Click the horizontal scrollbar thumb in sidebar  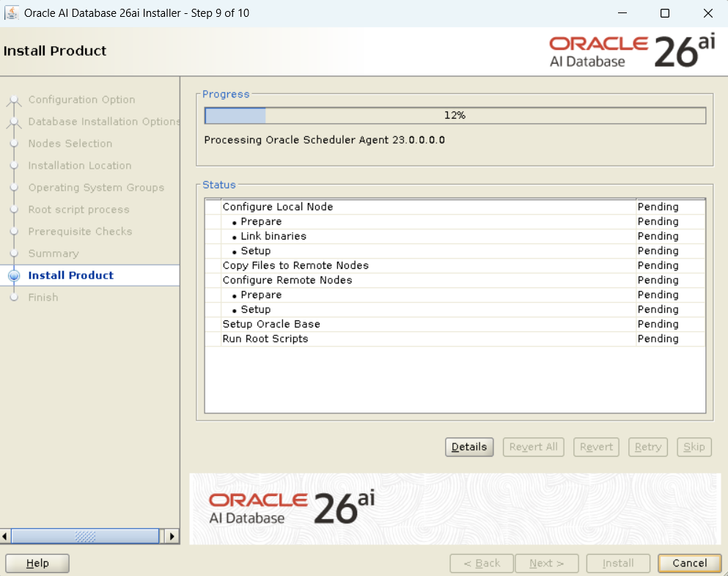[85, 536]
